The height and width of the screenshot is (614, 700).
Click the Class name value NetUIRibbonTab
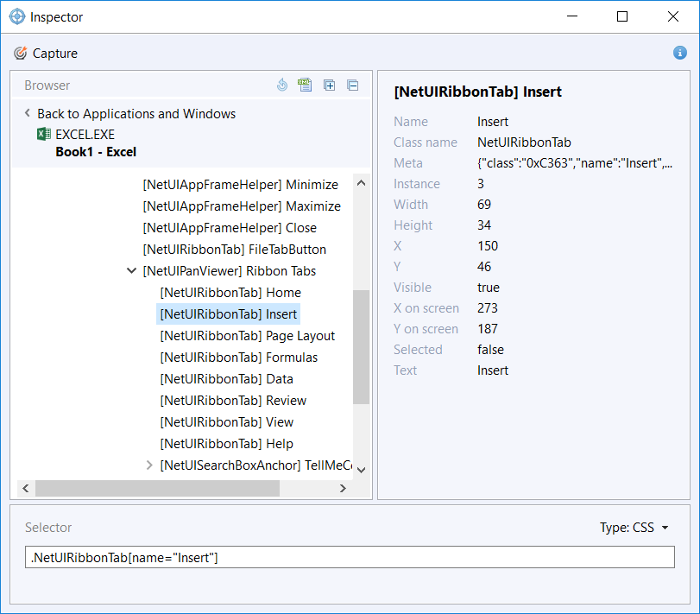tap(524, 142)
